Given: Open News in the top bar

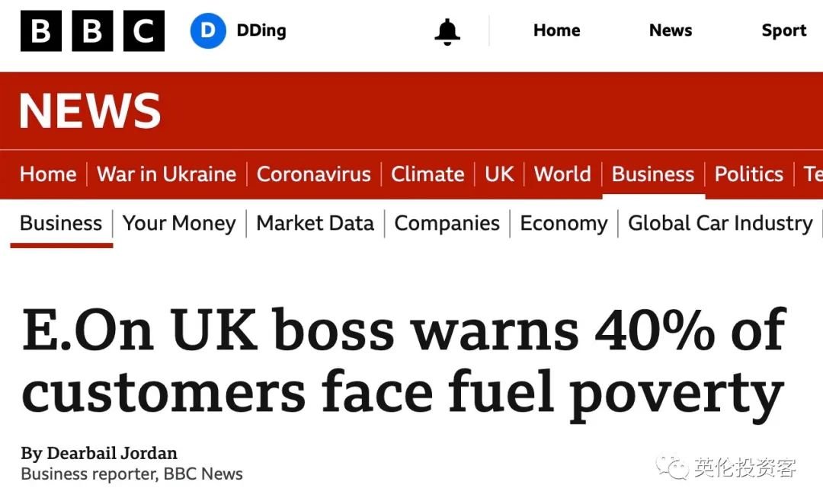Looking at the screenshot, I should [671, 30].
